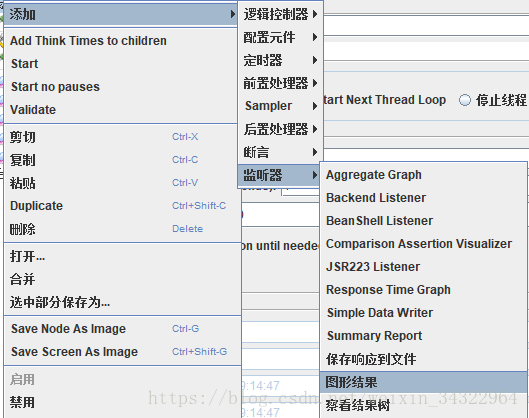Choose Save Screen As Image
The image size is (529, 418).
122,352
